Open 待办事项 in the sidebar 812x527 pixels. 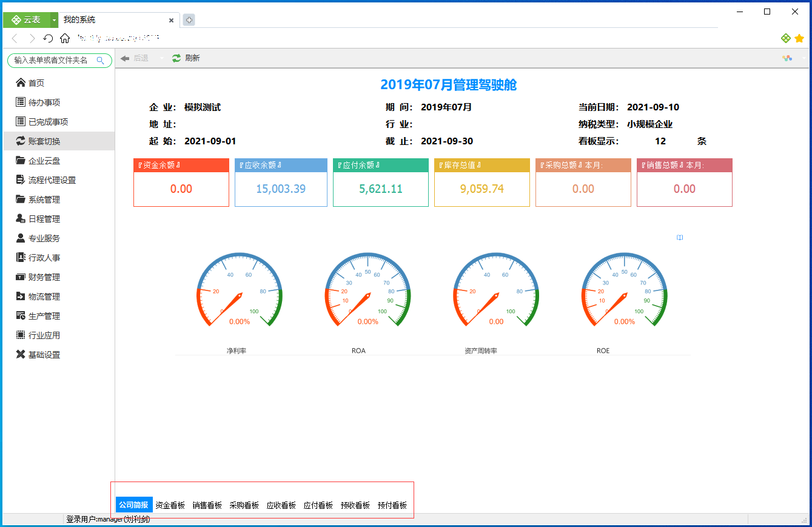pyautogui.click(x=59, y=102)
